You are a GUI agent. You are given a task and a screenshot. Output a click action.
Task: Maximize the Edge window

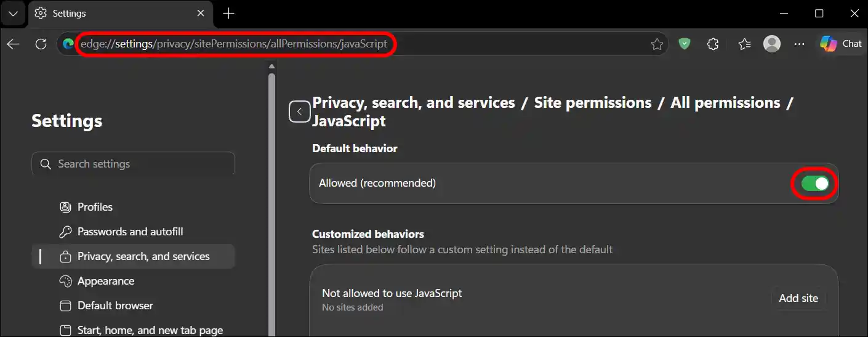tap(819, 13)
